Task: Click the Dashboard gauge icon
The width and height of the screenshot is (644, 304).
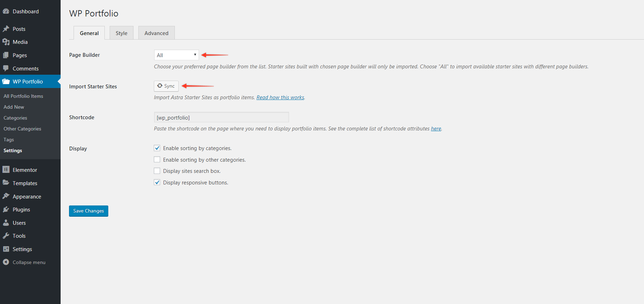Action: point(6,11)
